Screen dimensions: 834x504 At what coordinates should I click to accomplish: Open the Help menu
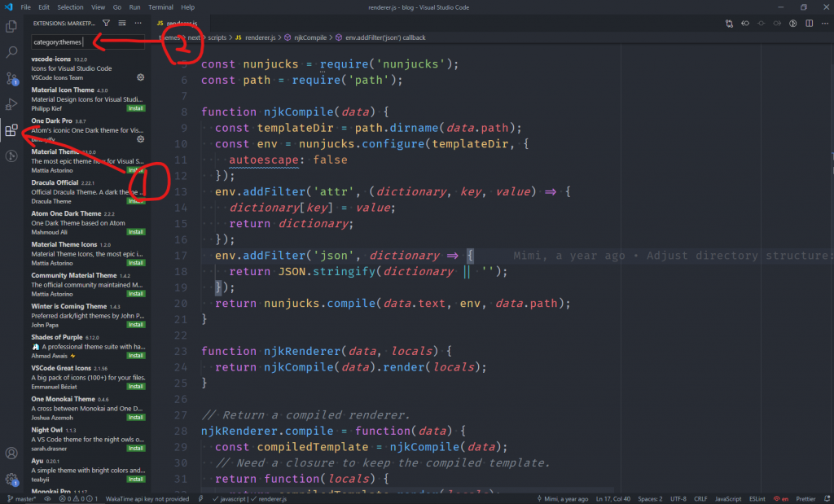pos(188,7)
